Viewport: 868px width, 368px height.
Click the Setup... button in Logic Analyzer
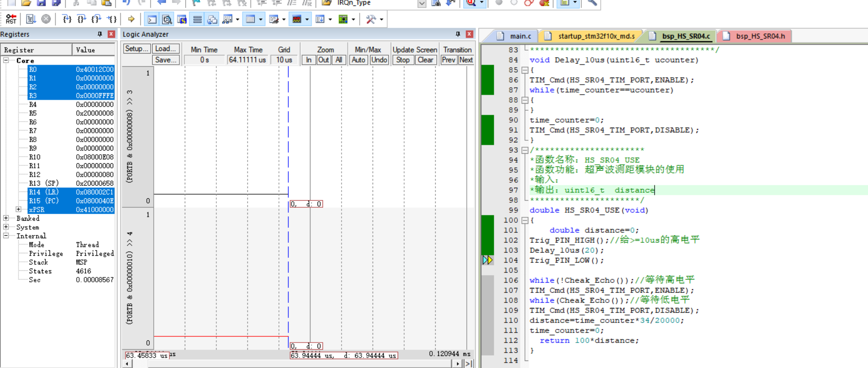pos(137,49)
